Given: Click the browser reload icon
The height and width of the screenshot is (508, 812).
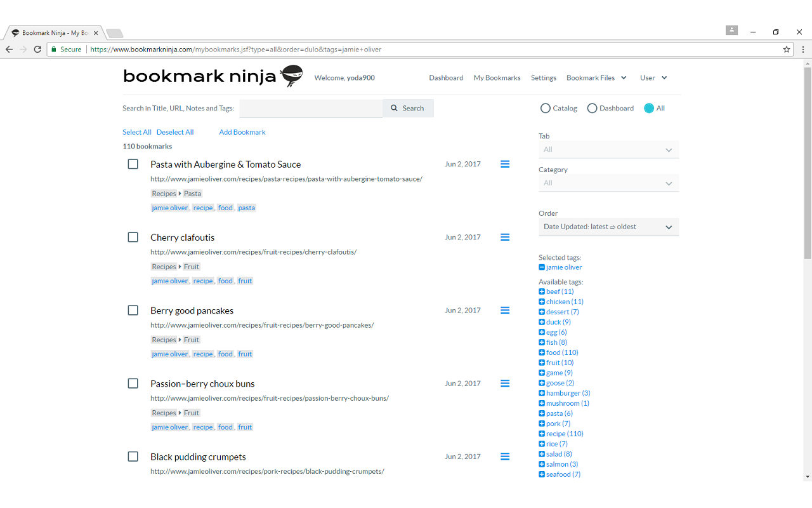Looking at the screenshot, I should [x=37, y=49].
